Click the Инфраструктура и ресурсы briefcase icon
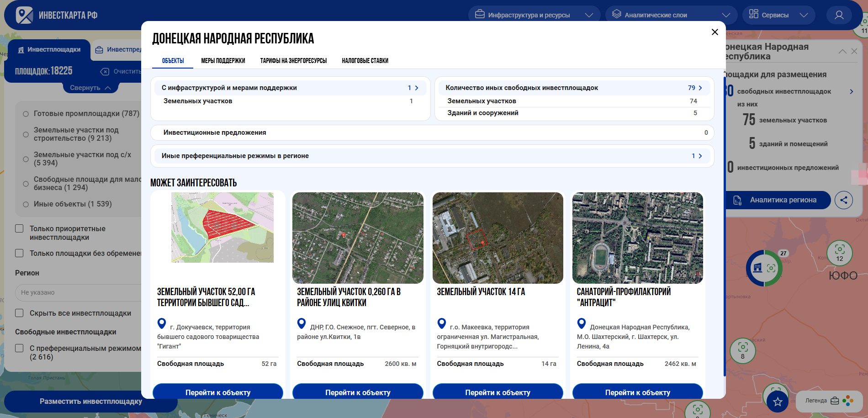Screen dimensions: 868x418 pyautogui.click(x=480, y=14)
